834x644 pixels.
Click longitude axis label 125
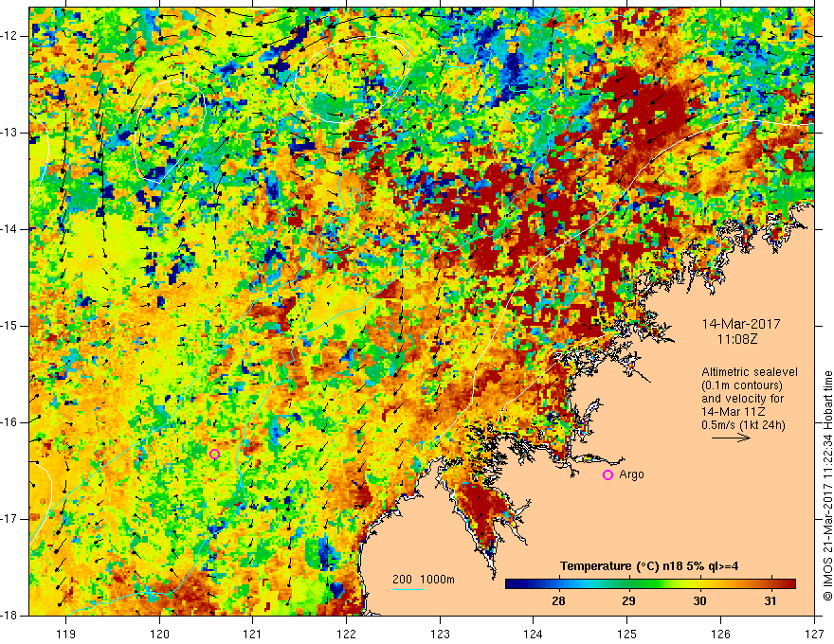(x=627, y=634)
